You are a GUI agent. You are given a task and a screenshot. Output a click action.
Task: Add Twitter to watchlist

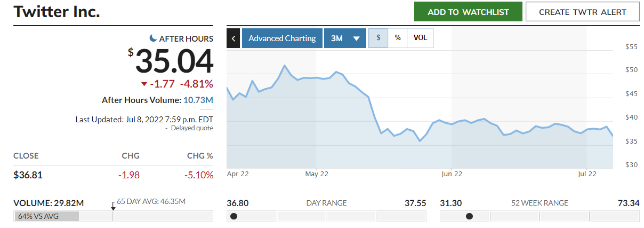(x=468, y=12)
